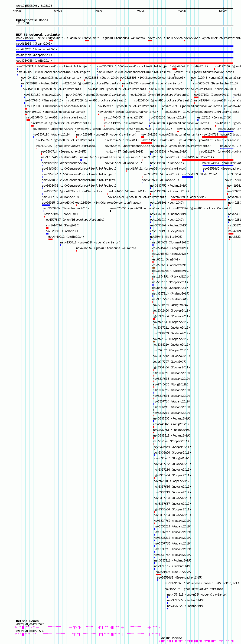Click the esv3580383 (Uddin2014) label

[x=199, y=174]
